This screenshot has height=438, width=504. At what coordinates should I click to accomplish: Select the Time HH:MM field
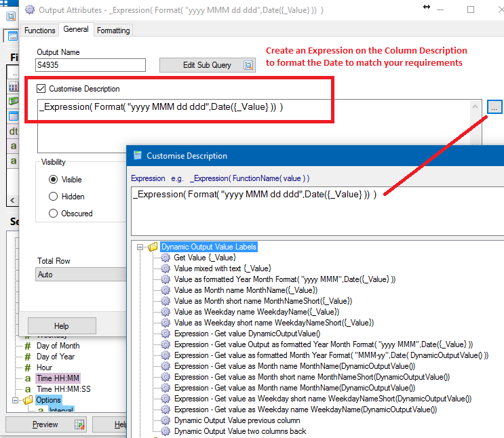point(58,378)
